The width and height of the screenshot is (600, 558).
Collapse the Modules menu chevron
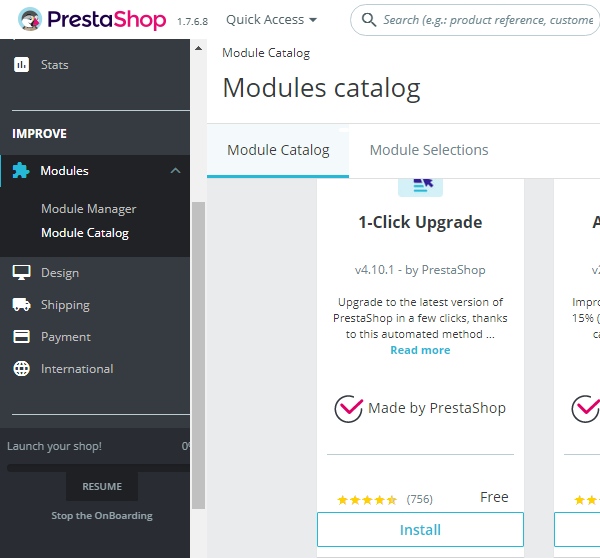point(176,171)
